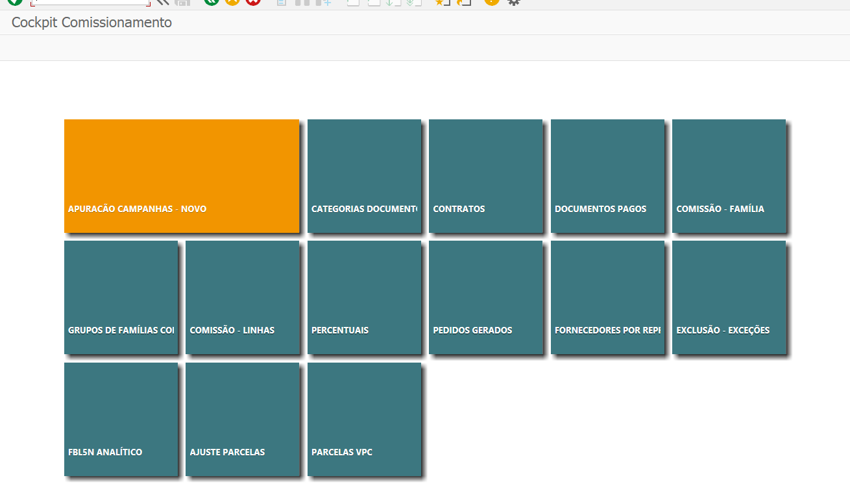Open the Fornecedores por Repr tile
Viewport: 850px width, 504px height.
(x=607, y=297)
